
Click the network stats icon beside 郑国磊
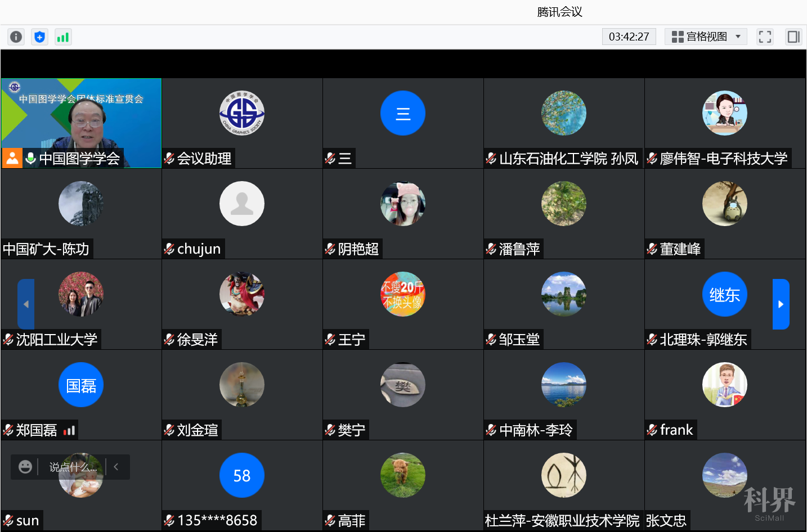(69, 430)
